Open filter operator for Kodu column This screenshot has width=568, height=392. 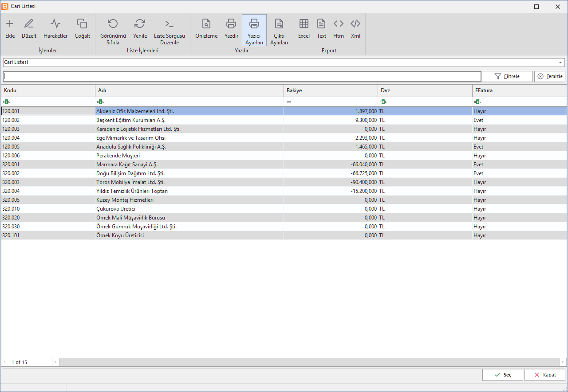6,102
